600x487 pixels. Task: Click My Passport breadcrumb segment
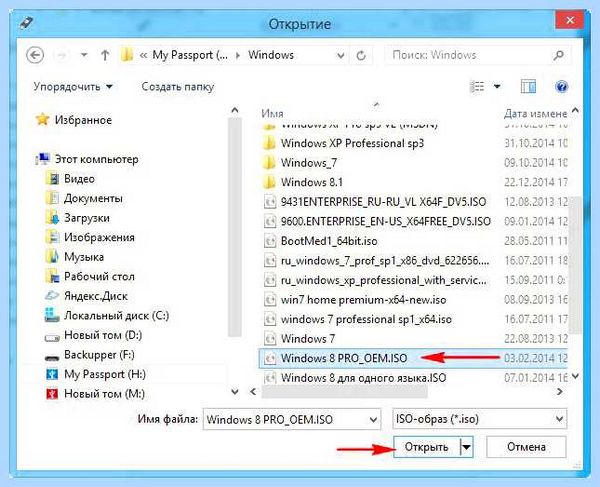click(190, 55)
